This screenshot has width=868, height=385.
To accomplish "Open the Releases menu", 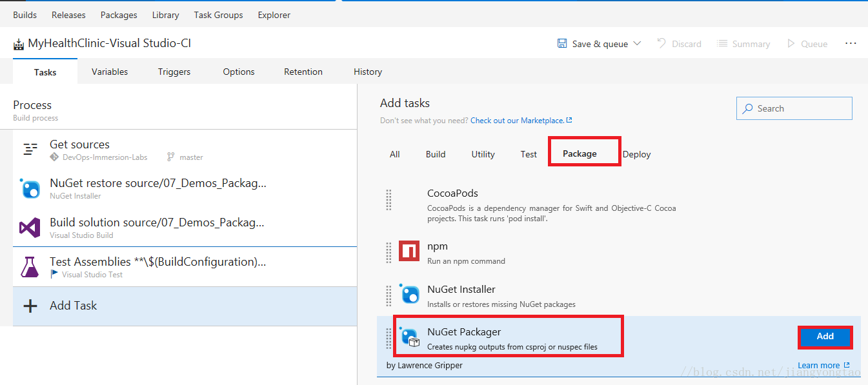I will [x=68, y=15].
